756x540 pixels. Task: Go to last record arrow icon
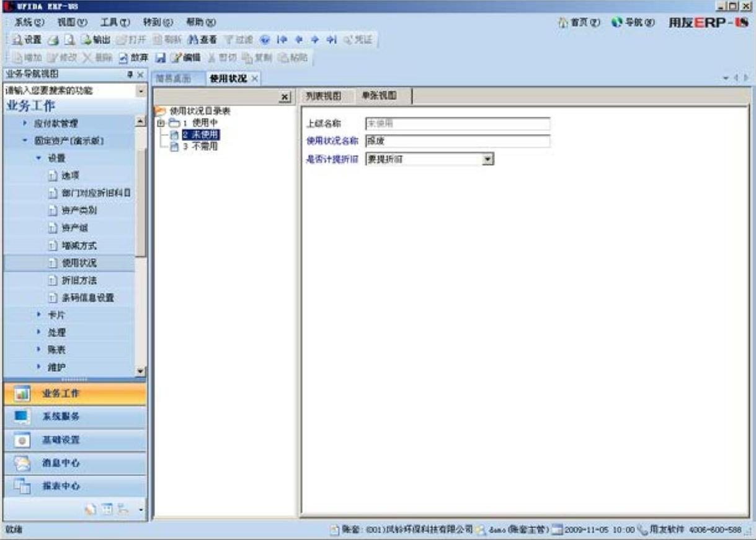point(331,40)
